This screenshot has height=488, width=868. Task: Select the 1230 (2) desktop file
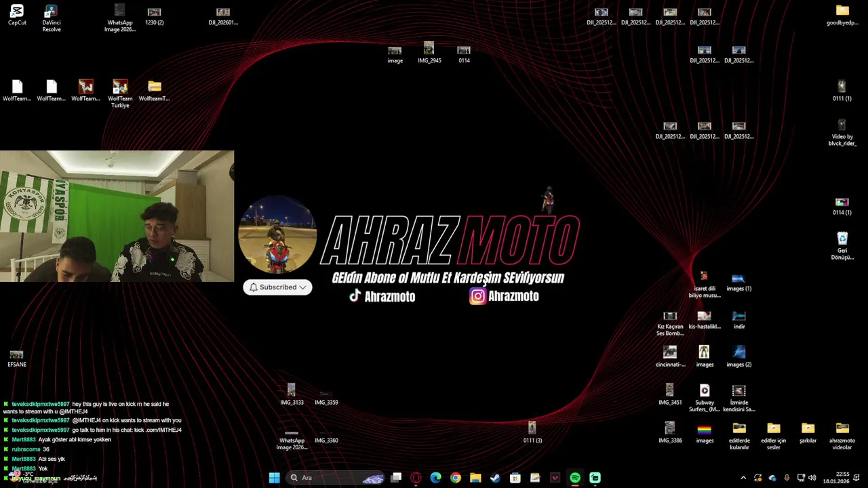pyautogui.click(x=154, y=16)
